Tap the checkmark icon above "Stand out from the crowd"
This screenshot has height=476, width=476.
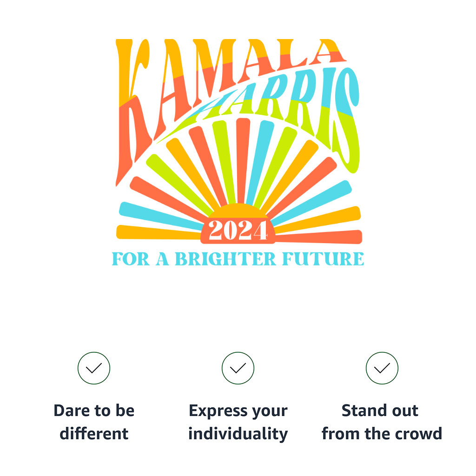[382, 368]
